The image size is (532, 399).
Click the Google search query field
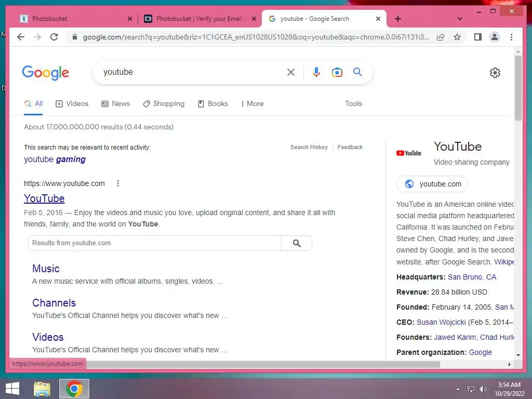coord(193,72)
